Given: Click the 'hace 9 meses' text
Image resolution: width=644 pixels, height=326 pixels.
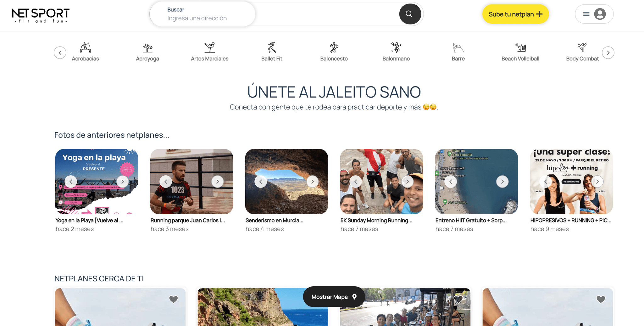Looking at the screenshot, I should 550,229.
